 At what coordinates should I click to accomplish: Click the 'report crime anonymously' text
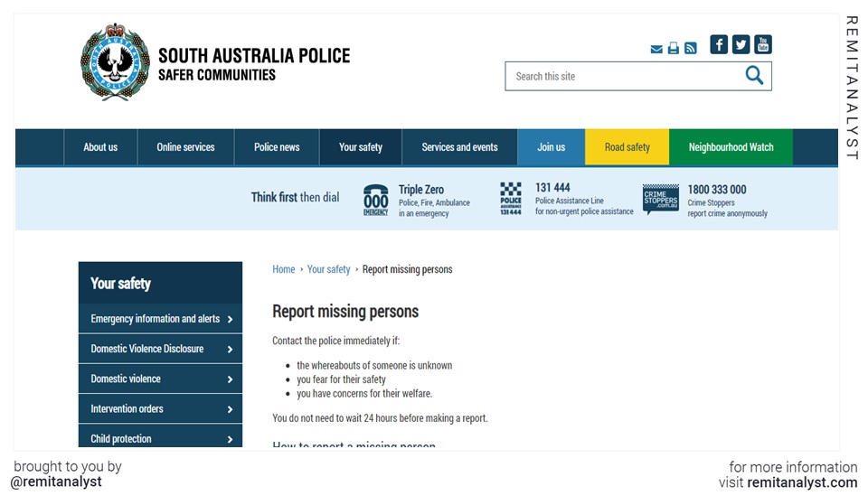point(727,213)
